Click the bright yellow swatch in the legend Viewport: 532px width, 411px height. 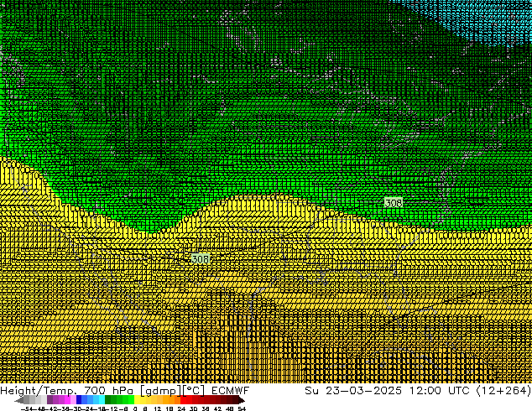pos(137,400)
